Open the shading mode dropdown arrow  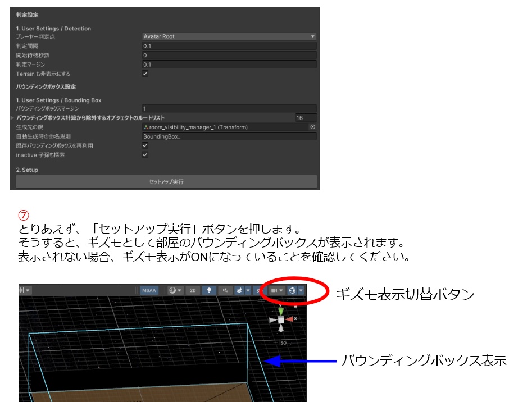180,290
